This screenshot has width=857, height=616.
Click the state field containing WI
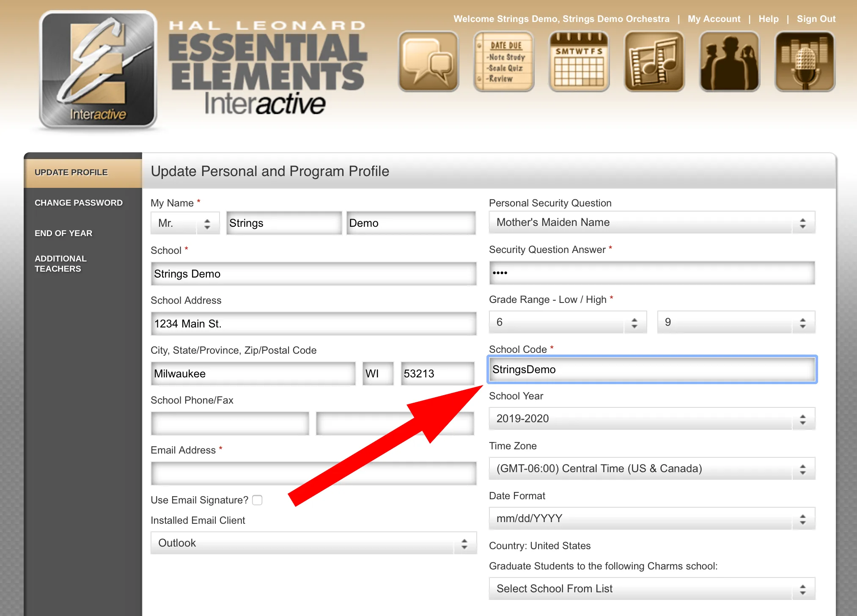378,374
